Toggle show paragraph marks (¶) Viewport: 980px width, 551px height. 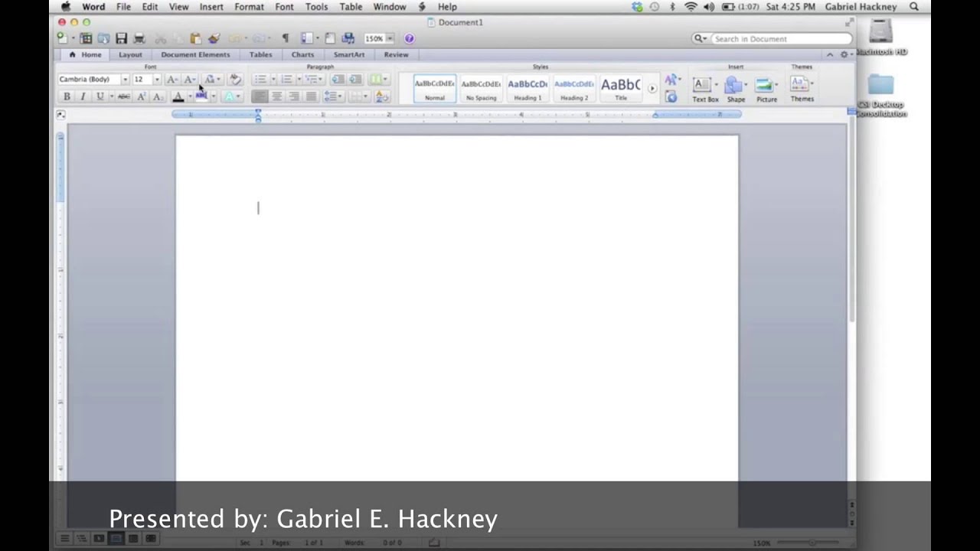tap(285, 38)
